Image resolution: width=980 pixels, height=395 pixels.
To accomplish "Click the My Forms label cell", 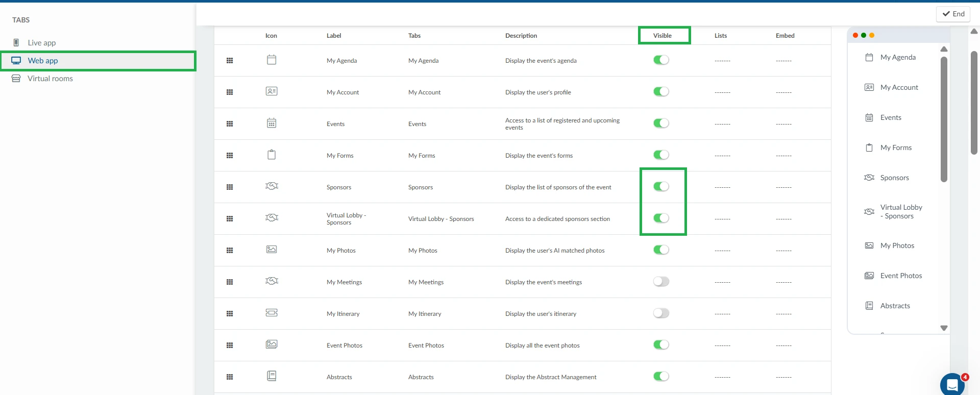I will 340,156.
